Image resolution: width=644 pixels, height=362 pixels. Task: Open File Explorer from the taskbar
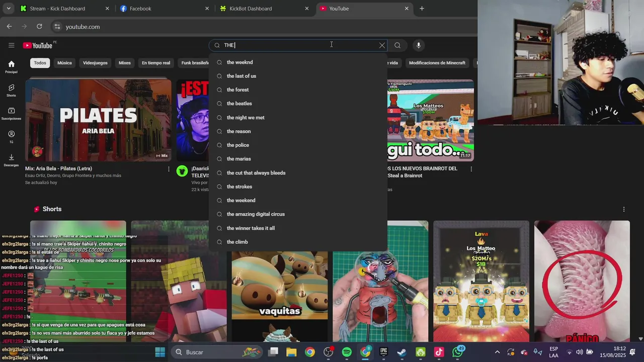(x=291, y=352)
